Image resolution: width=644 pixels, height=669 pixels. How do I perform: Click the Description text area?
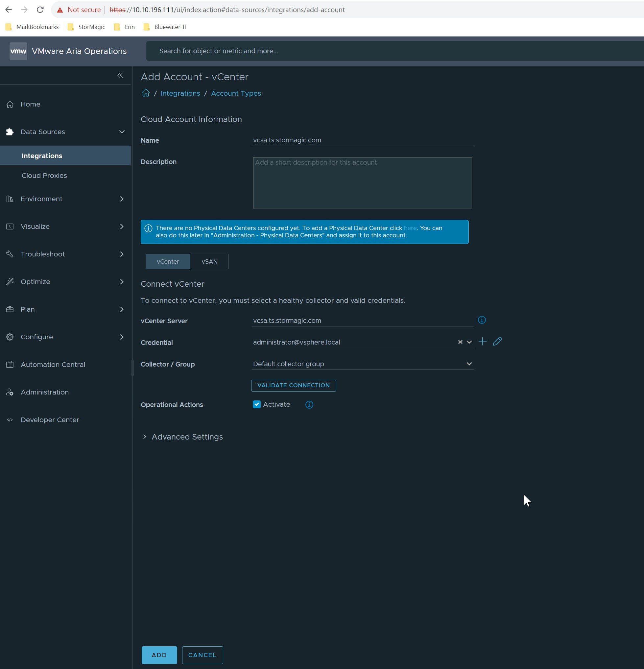363,182
